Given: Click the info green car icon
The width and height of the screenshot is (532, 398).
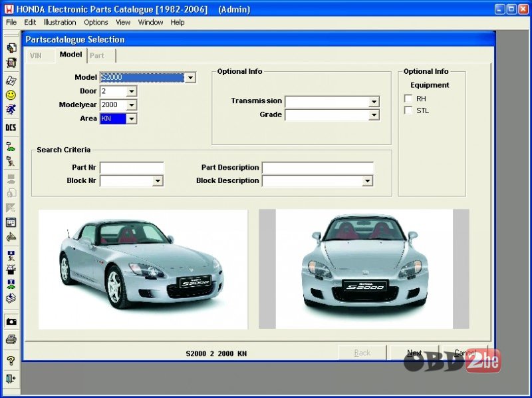Looking at the screenshot, I should (11, 284).
